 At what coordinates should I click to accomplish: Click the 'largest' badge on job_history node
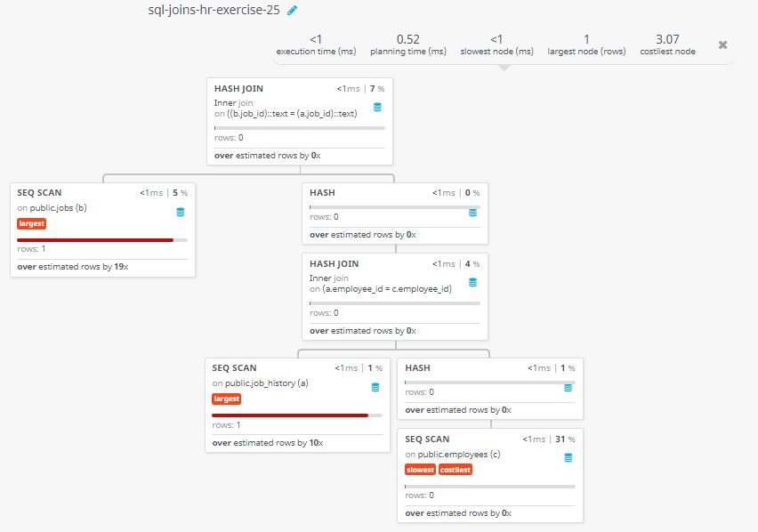pyautogui.click(x=226, y=399)
